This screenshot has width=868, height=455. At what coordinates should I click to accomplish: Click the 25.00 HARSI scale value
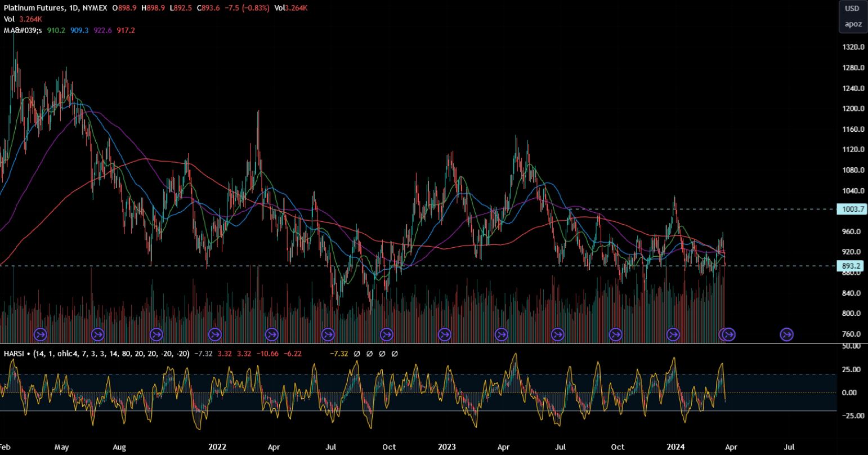pyautogui.click(x=851, y=369)
